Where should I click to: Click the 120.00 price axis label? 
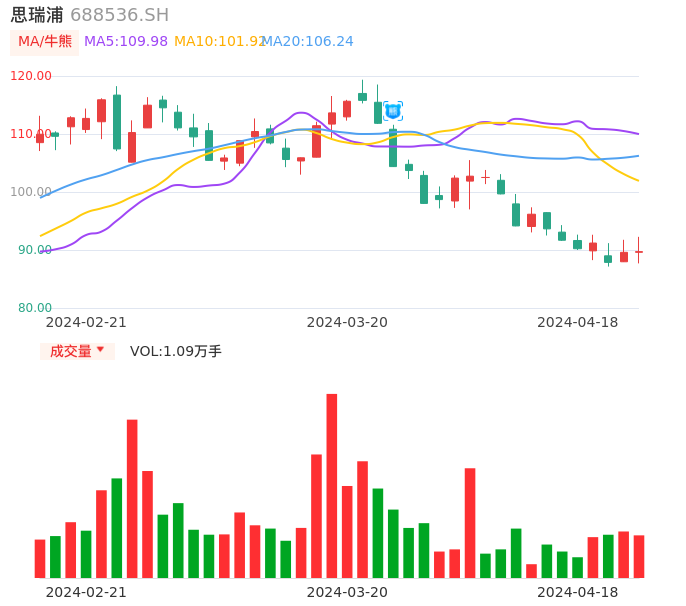[x=31, y=76]
